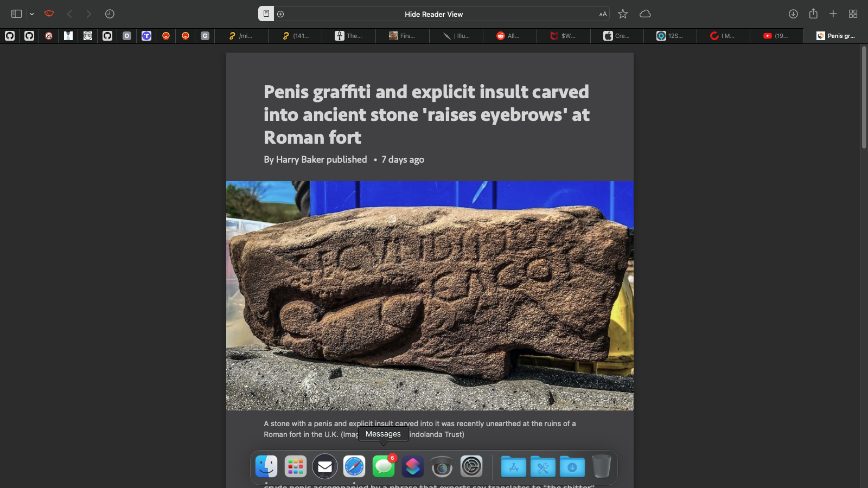Open System Settings gear in Dock
The height and width of the screenshot is (488, 868).
point(471,466)
